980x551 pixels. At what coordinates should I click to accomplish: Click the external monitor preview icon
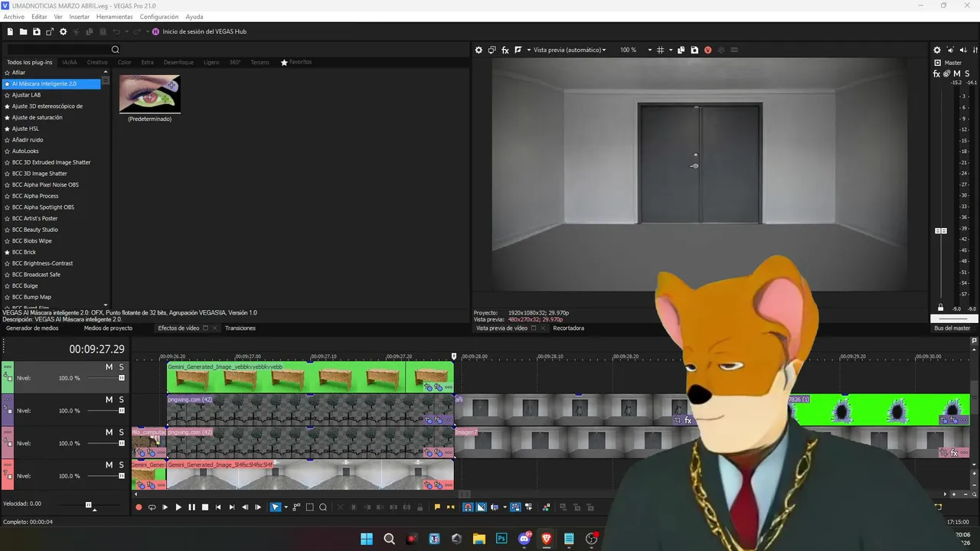tap(492, 50)
